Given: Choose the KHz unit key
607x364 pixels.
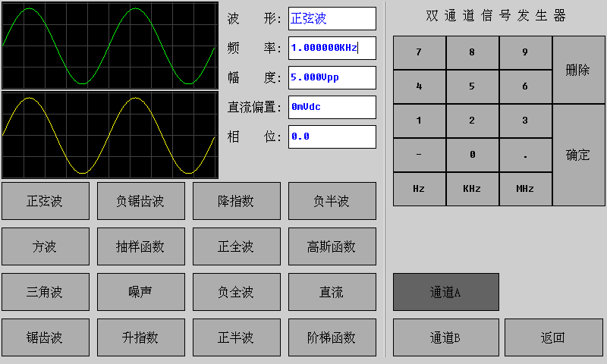Looking at the screenshot, I should 472,189.
